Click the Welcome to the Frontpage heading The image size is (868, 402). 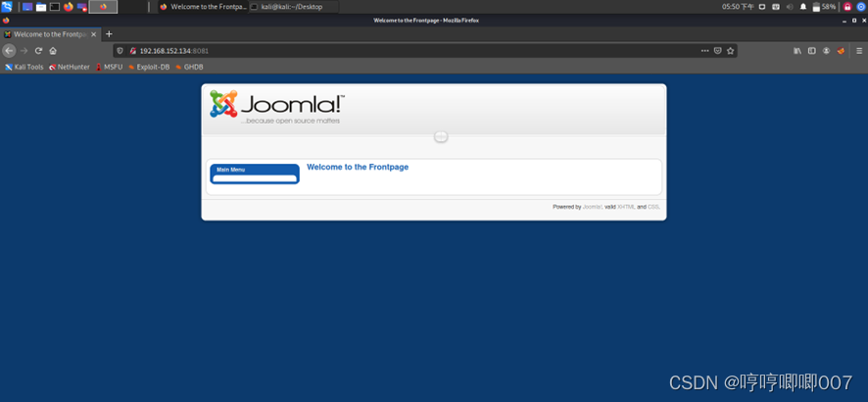click(358, 167)
